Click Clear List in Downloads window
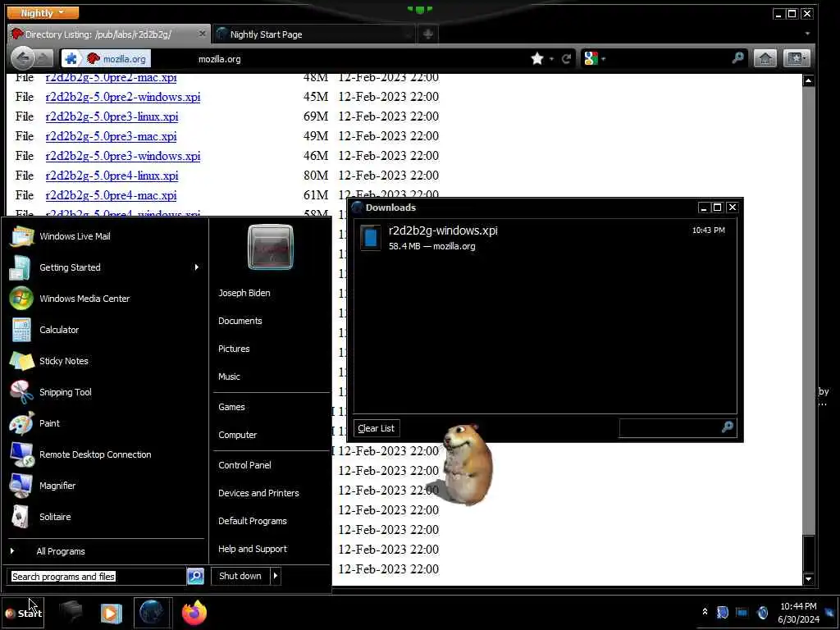This screenshot has width=840, height=630. (x=376, y=428)
